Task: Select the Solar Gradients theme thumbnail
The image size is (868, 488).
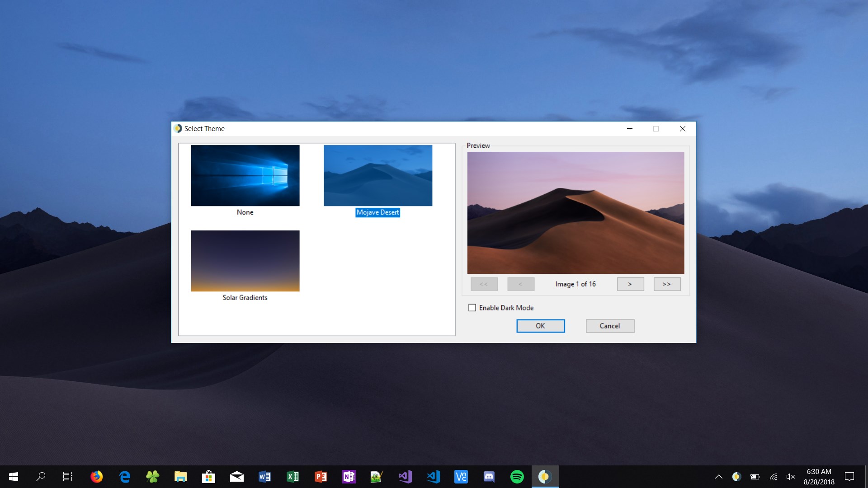Action: click(245, 261)
